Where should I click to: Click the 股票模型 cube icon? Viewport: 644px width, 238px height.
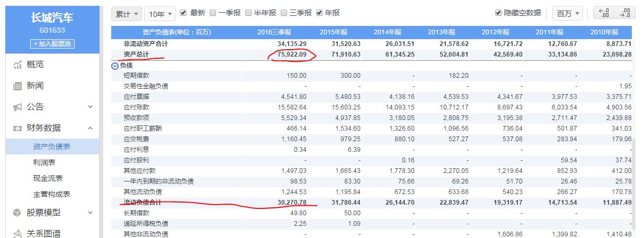tap(16, 213)
